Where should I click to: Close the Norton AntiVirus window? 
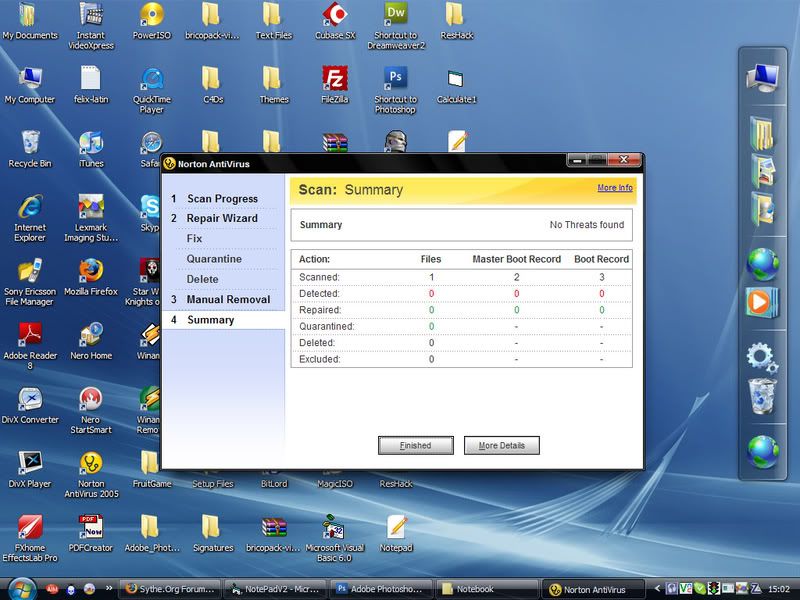click(623, 160)
